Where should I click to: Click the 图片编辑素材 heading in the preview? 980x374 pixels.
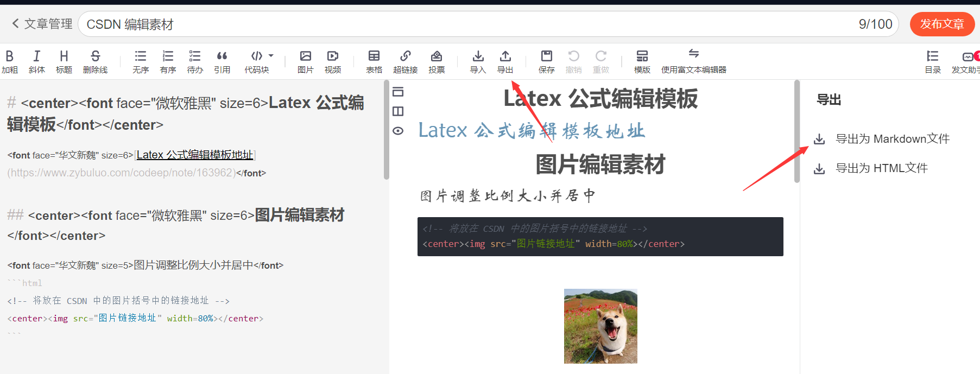click(x=600, y=164)
